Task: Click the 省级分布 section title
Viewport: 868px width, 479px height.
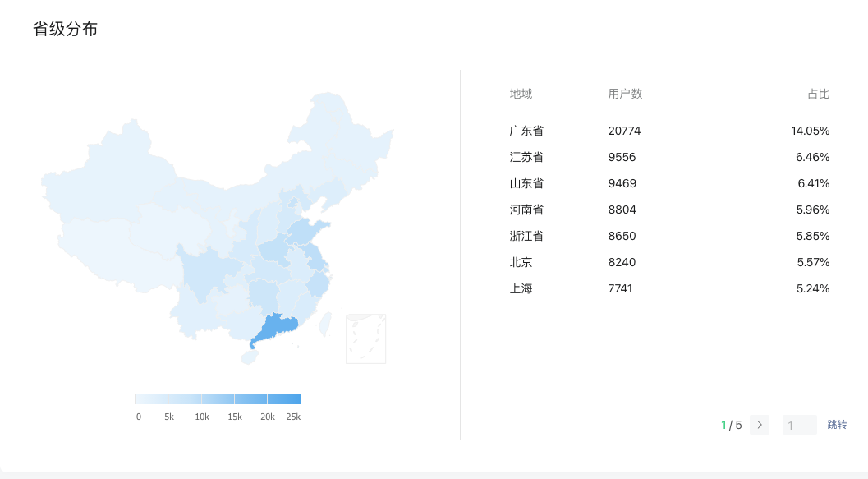Action: click(x=66, y=29)
